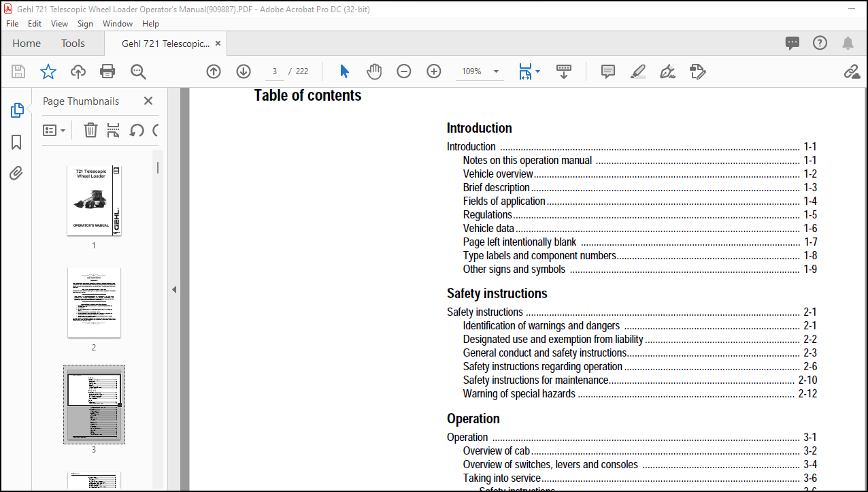Screen dimensions: 868x492
Task: Select the Gehl 721 Telescopic document tab
Action: click(165, 44)
